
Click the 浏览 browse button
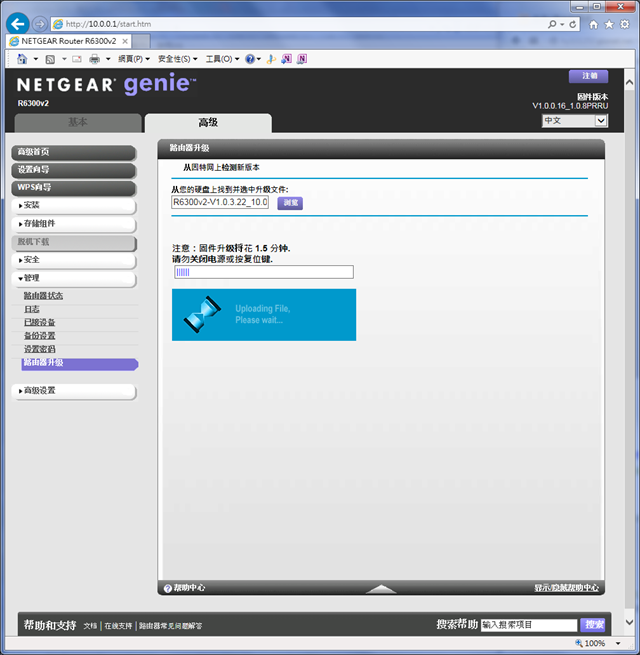point(290,203)
